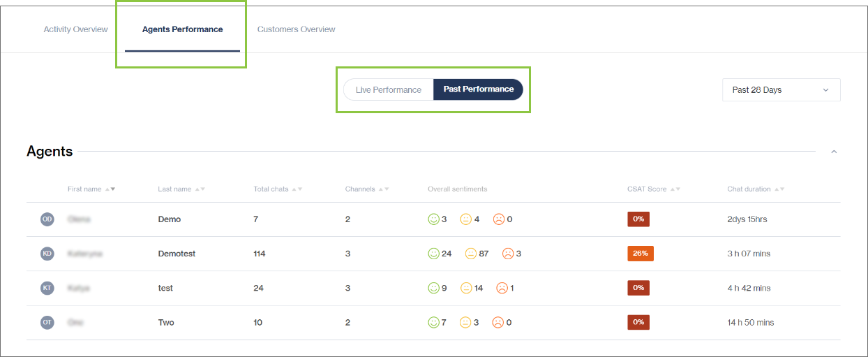This screenshot has height=357, width=868.
Task: Open the Activity Overview tab
Action: coord(75,29)
